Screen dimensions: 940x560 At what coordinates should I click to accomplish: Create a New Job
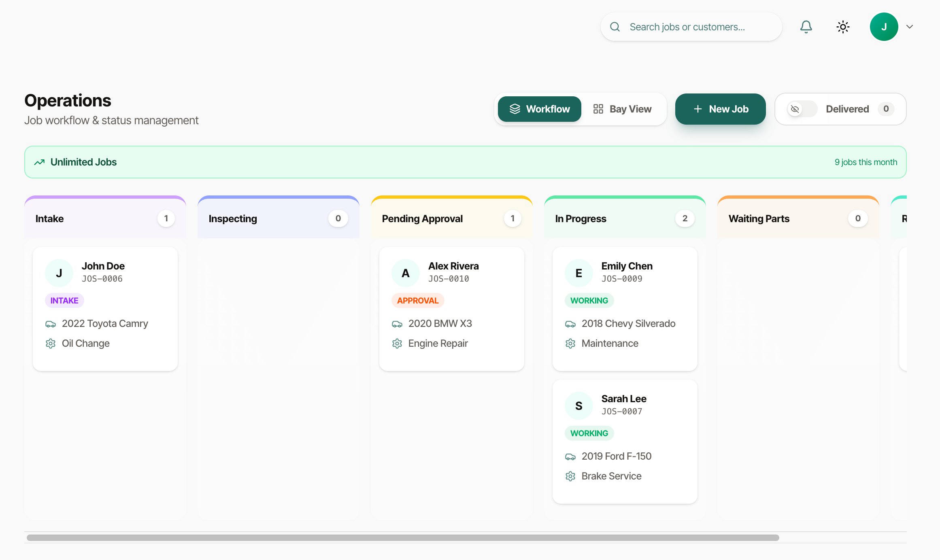tap(720, 109)
